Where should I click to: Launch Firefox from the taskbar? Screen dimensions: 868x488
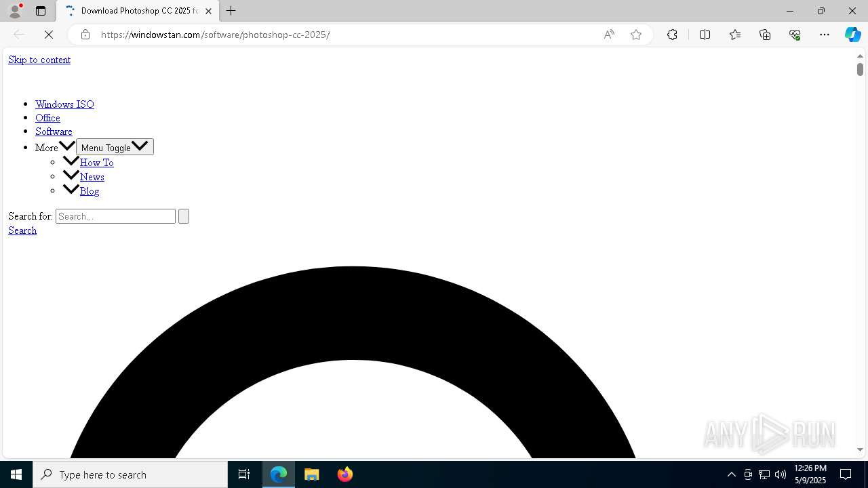(344, 474)
